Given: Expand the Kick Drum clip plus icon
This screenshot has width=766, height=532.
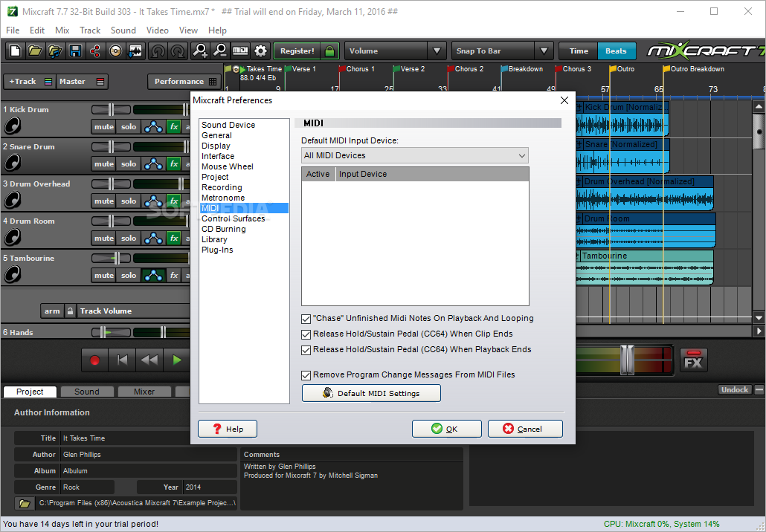Looking at the screenshot, I should (x=579, y=107).
